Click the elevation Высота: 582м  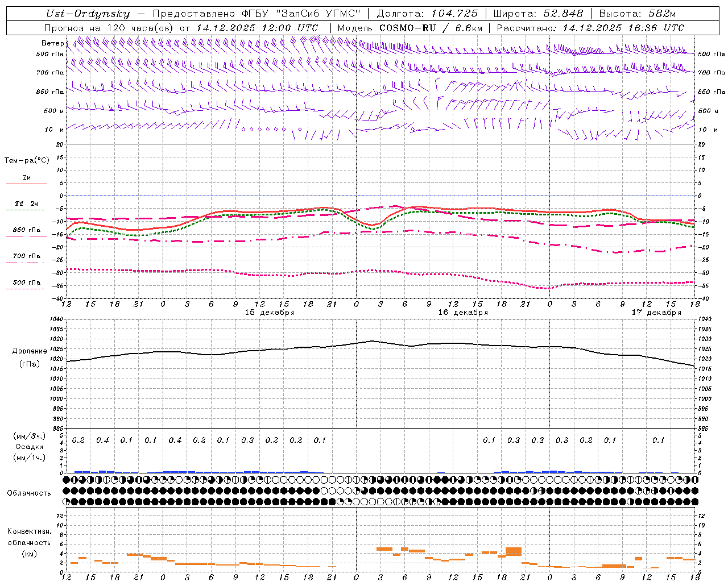pos(638,14)
